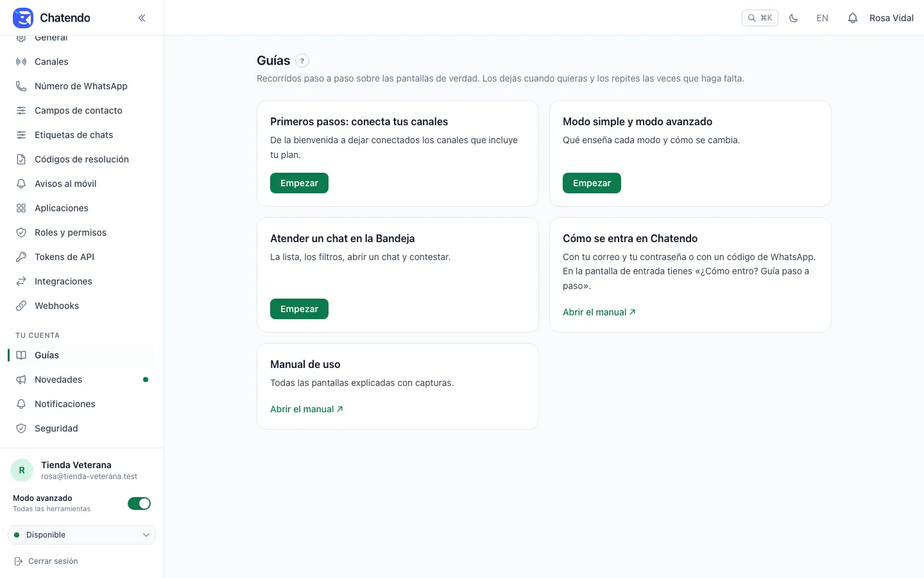Click the Aplicaciones grid icon
Image resolution: width=924 pixels, height=578 pixels.
pos(21,208)
